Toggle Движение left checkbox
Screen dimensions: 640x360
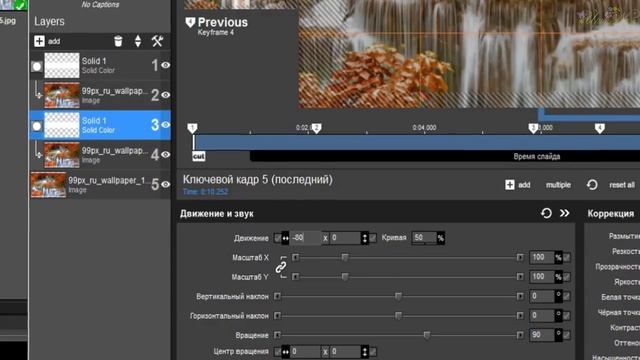tap(278, 238)
